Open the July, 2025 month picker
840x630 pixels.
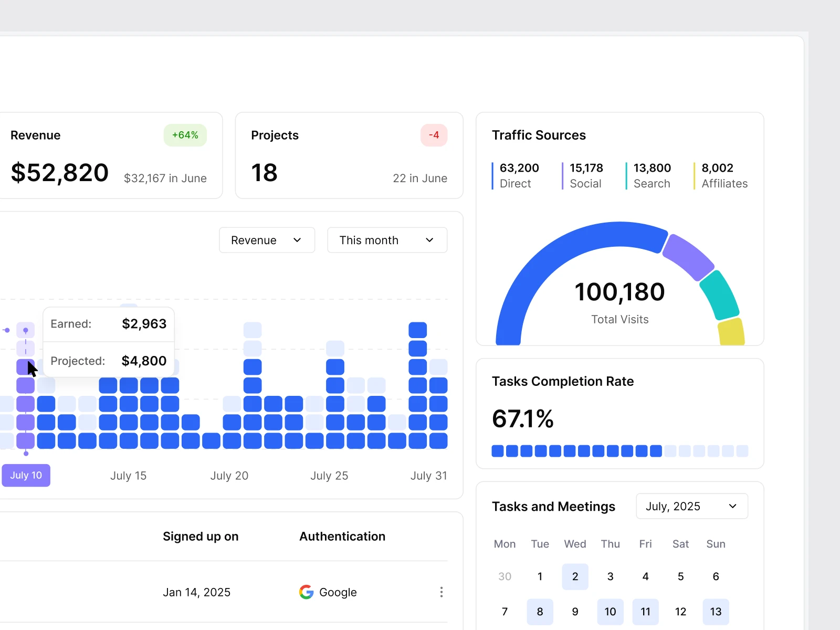691,506
